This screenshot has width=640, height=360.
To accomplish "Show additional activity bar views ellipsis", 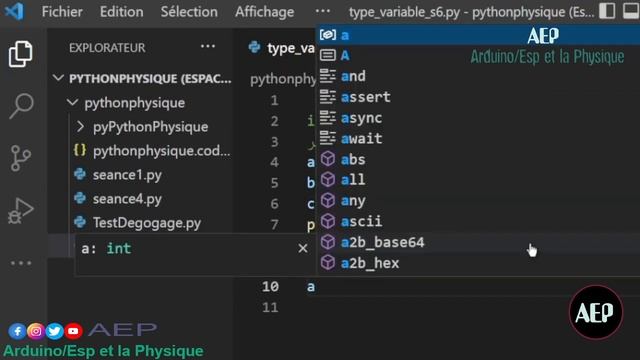I will 21,263.
